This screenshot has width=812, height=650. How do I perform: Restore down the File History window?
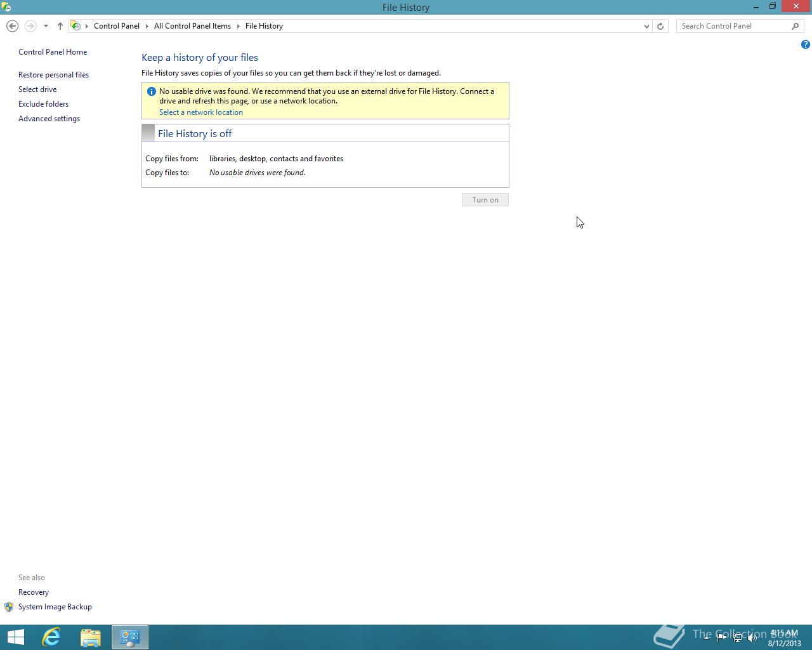[x=773, y=6]
